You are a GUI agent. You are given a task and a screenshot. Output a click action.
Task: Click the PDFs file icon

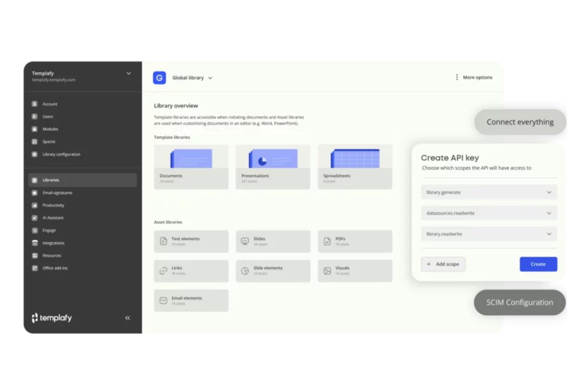click(x=327, y=241)
